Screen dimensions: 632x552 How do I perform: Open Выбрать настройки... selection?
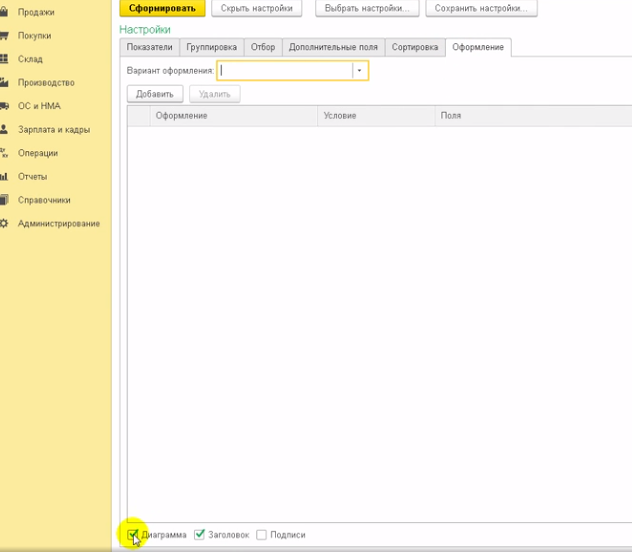[367, 8]
